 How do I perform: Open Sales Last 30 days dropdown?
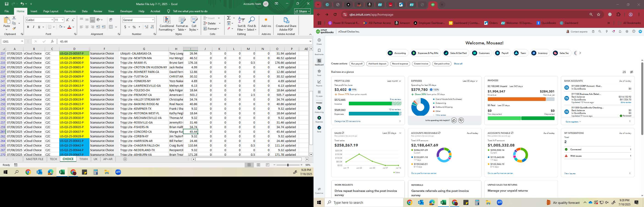pos(392,133)
